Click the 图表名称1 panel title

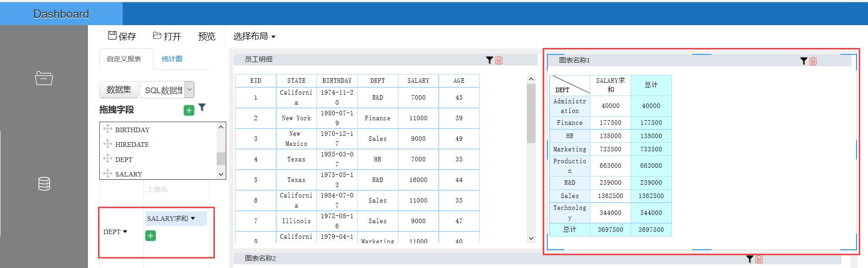(574, 60)
